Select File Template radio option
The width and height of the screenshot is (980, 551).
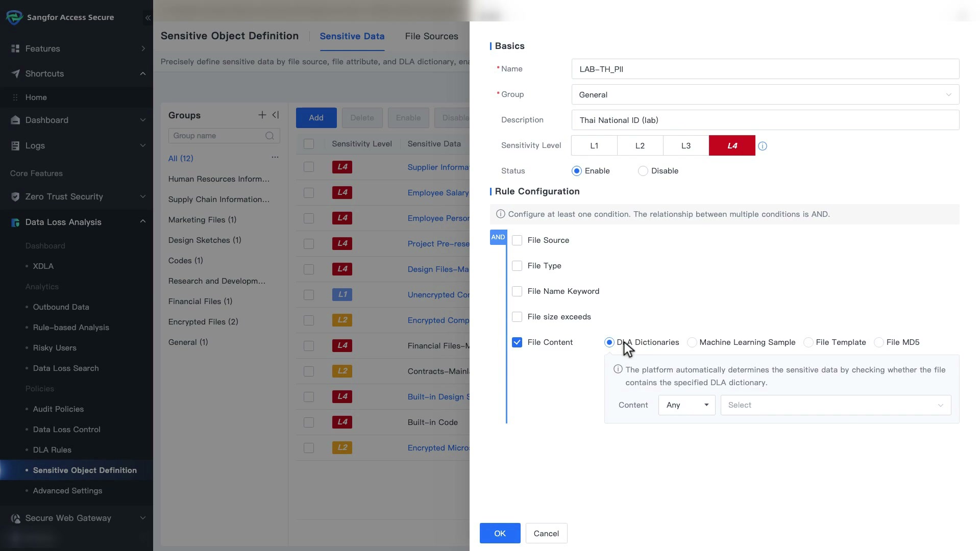808,342
